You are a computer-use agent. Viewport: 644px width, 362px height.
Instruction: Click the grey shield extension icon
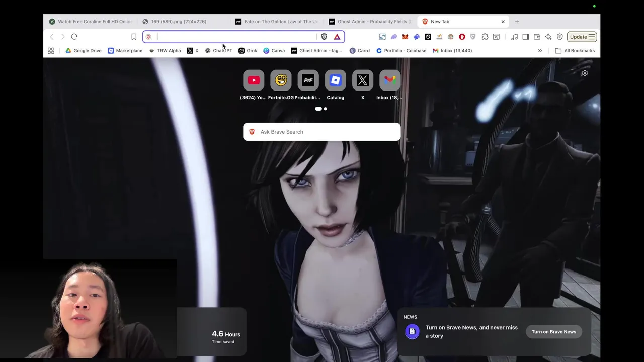pyautogui.click(x=473, y=37)
